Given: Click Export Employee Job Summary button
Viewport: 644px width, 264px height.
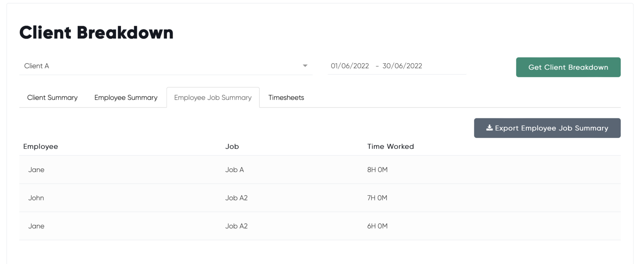Looking at the screenshot, I should click(547, 128).
